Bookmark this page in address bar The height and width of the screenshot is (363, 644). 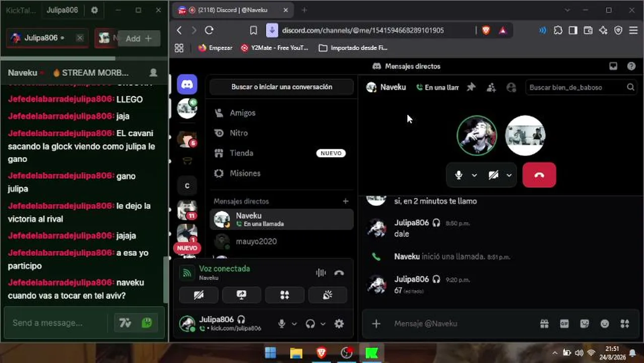pos(253,30)
